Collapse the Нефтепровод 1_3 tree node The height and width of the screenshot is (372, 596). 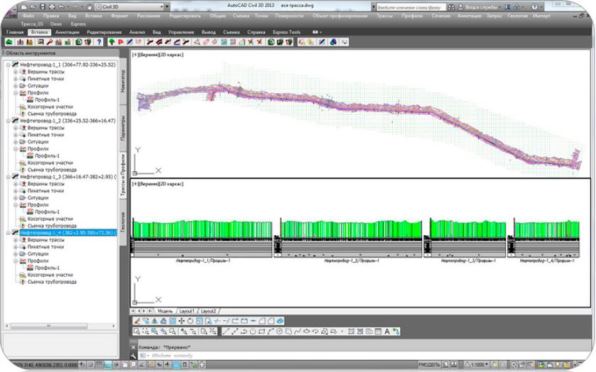coord(8,177)
